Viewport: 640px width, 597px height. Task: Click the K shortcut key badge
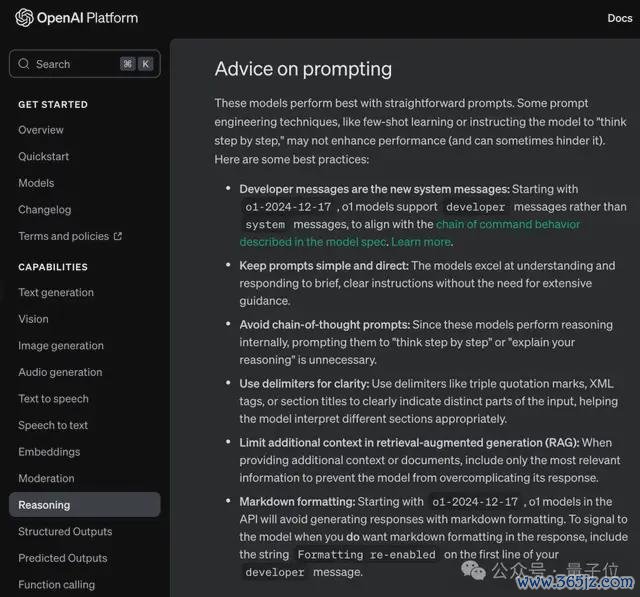(x=145, y=64)
